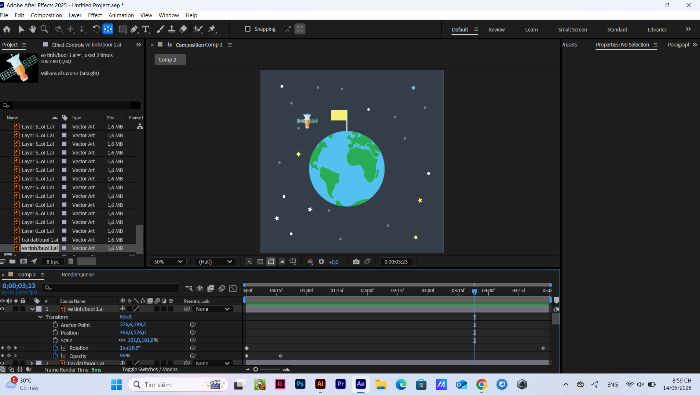Screen dimensions: 700x395
Task: Add Rotation keyframe at current time
Action: (x=8, y=348)
